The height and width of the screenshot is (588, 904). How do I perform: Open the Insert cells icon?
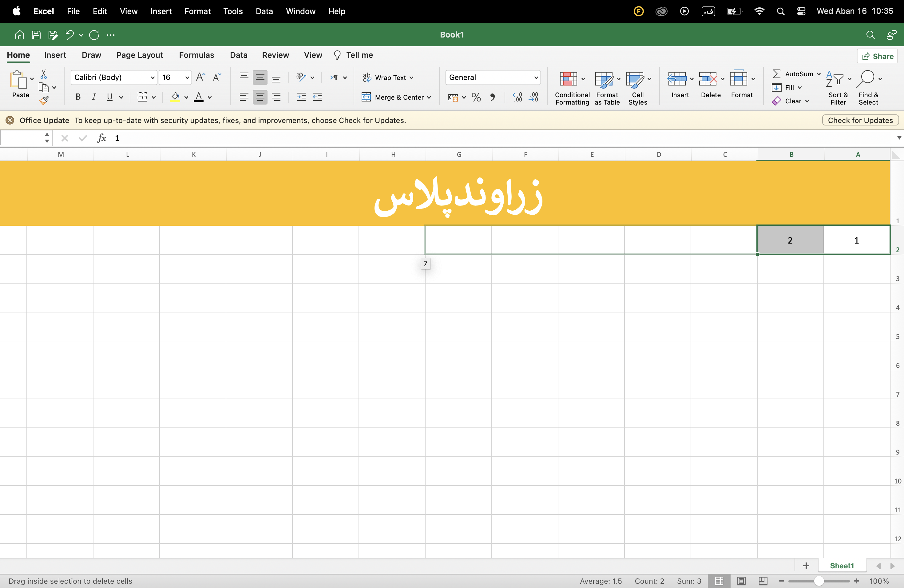pos(677,79)
